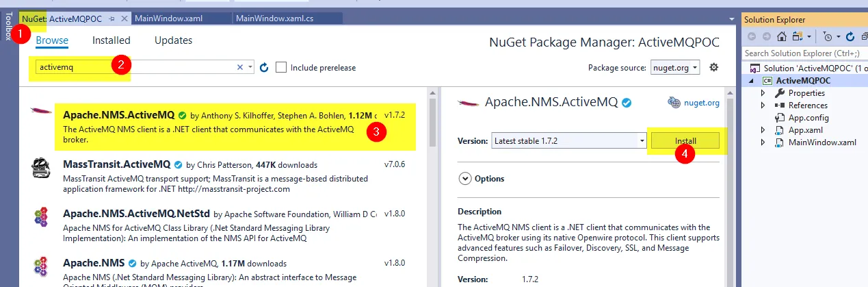Image resolution: width=868 pixels, height=287 pixels.
Task: Select App.config in Solution Explorer
Action: tap(810, 118)
